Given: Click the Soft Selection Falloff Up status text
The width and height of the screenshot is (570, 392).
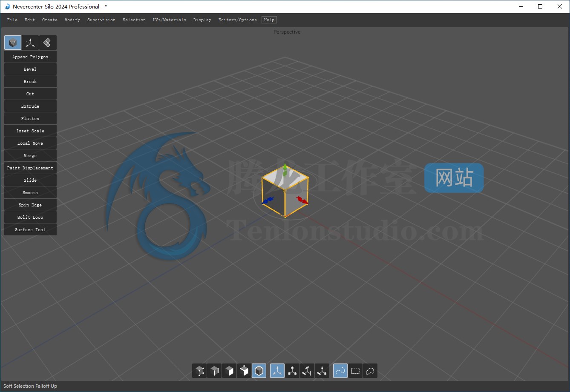Looking at the screenshot, I should click(x=30, y=386).
